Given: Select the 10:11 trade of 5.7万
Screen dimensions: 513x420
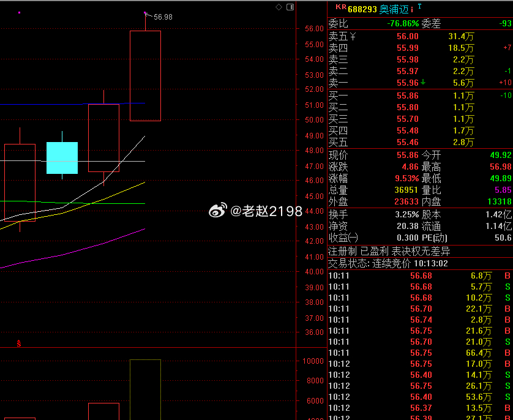Looking at the screenshot, I should click(x=420, y=287).
